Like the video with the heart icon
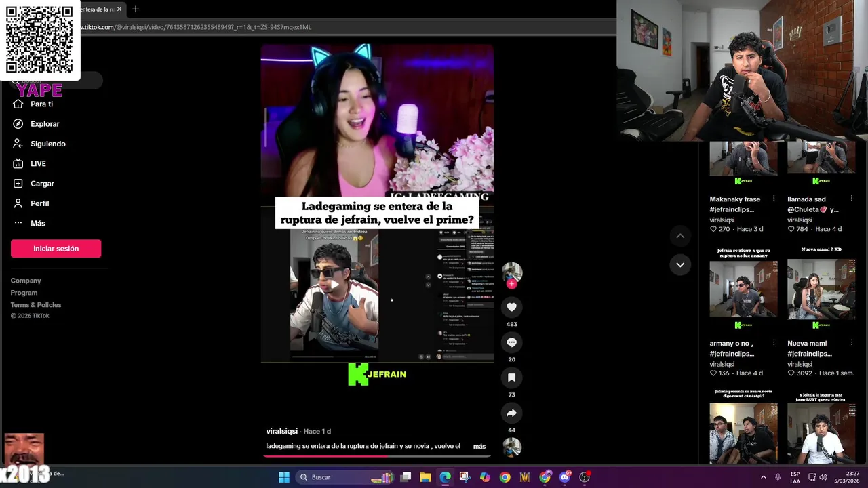 [x=511, y=307]
